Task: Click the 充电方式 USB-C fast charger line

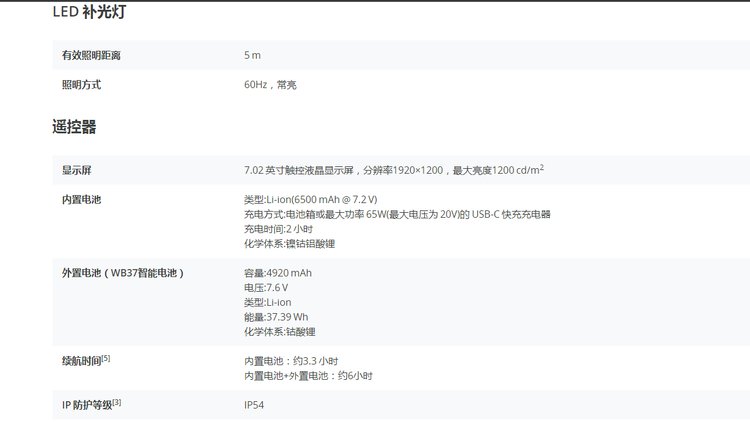Action: (397, 214)
